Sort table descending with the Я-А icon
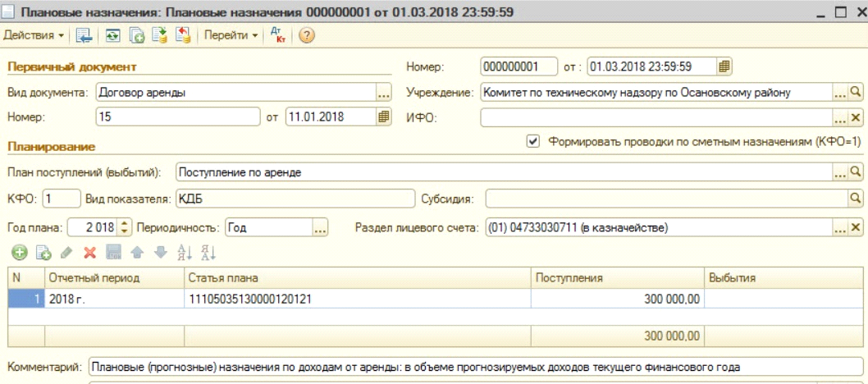Screen dimensions: 868x384 click(x=208, y=253)
